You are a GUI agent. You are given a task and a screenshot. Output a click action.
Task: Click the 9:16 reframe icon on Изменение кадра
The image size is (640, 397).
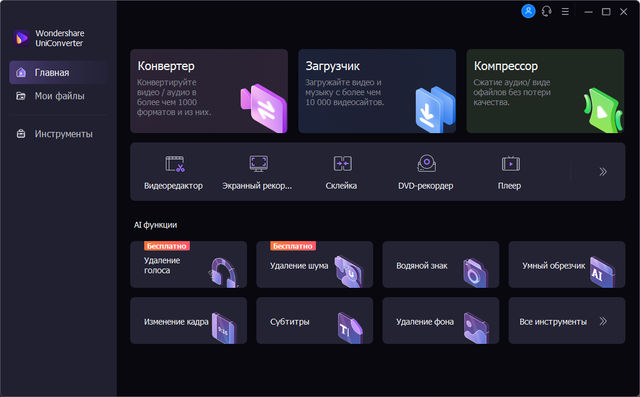tap(224, 328)
